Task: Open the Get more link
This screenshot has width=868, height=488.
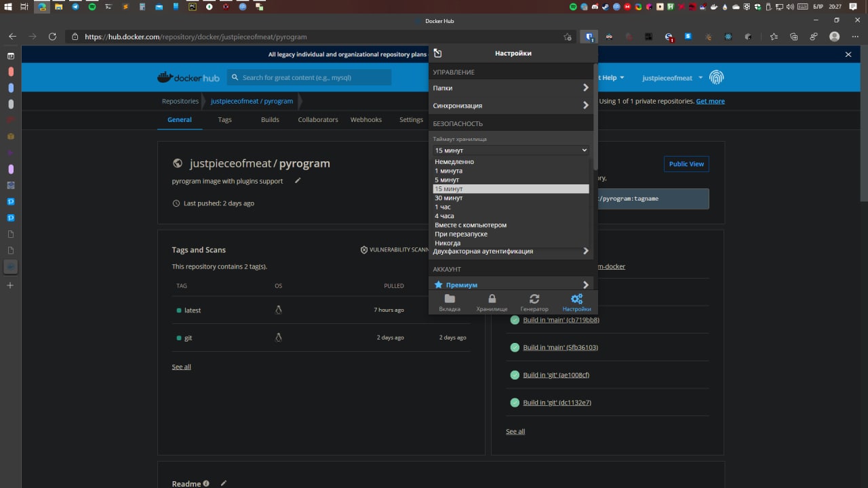Action: click(x=710, y=101)
